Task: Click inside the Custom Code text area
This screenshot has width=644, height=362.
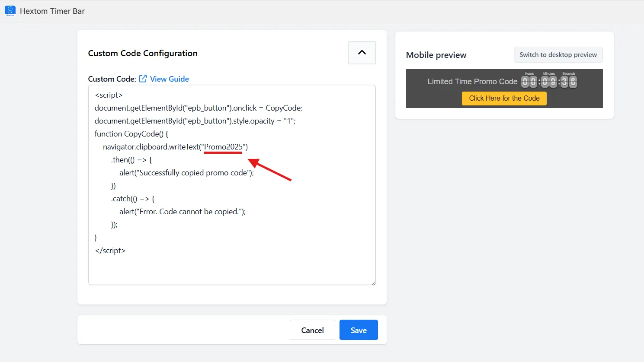Action: pos(232,185)
